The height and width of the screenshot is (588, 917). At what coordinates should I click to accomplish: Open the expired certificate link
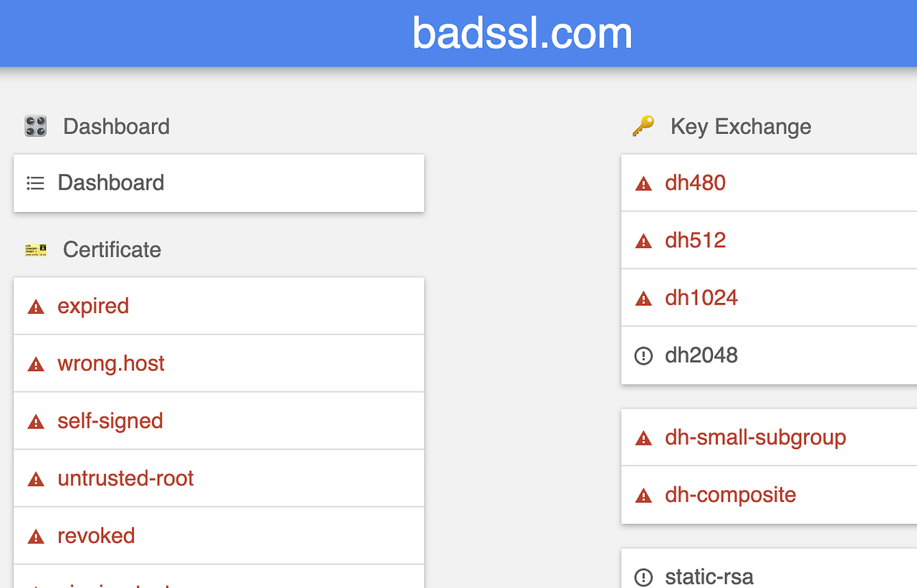[x=219, y=306]
